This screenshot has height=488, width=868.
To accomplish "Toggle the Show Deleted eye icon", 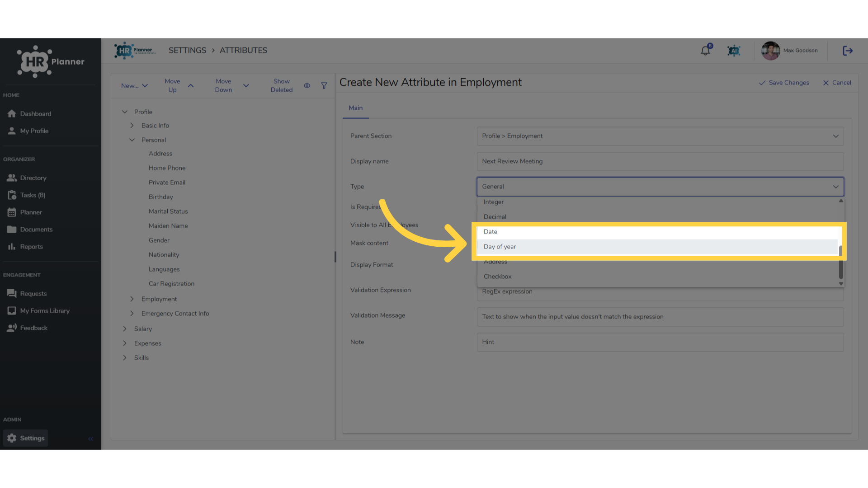I will coord(307,85).
